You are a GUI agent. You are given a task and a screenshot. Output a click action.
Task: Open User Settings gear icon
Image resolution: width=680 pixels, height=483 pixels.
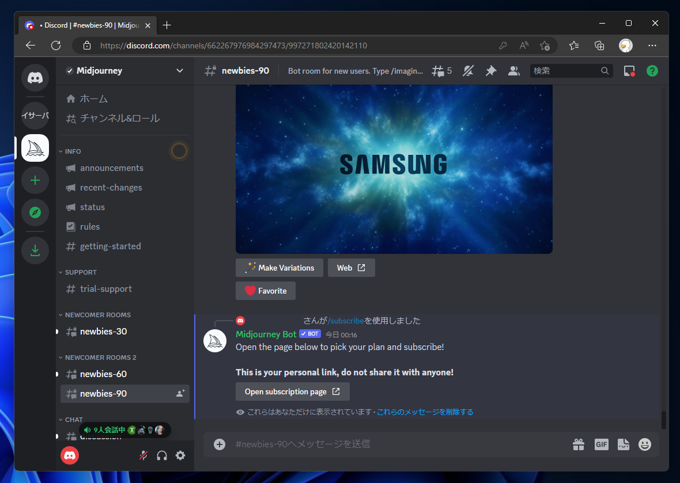180,456
